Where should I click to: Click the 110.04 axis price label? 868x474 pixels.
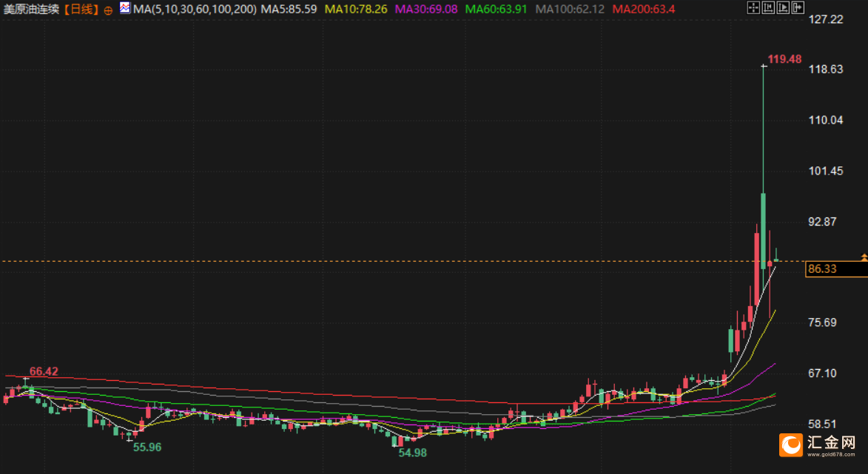826,120
